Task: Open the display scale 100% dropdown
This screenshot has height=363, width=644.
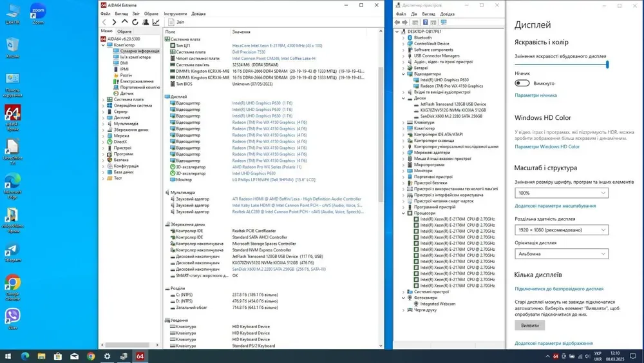Action: [x=561, y=193]
